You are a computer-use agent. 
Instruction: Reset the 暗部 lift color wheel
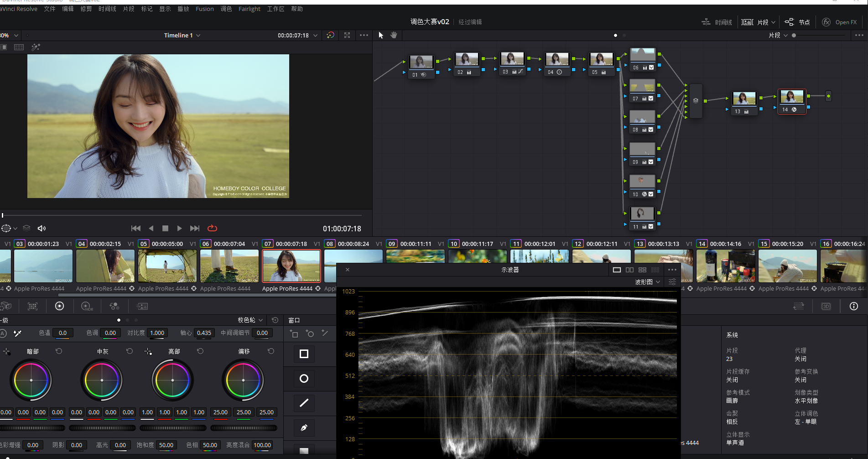tap(59, 351)
